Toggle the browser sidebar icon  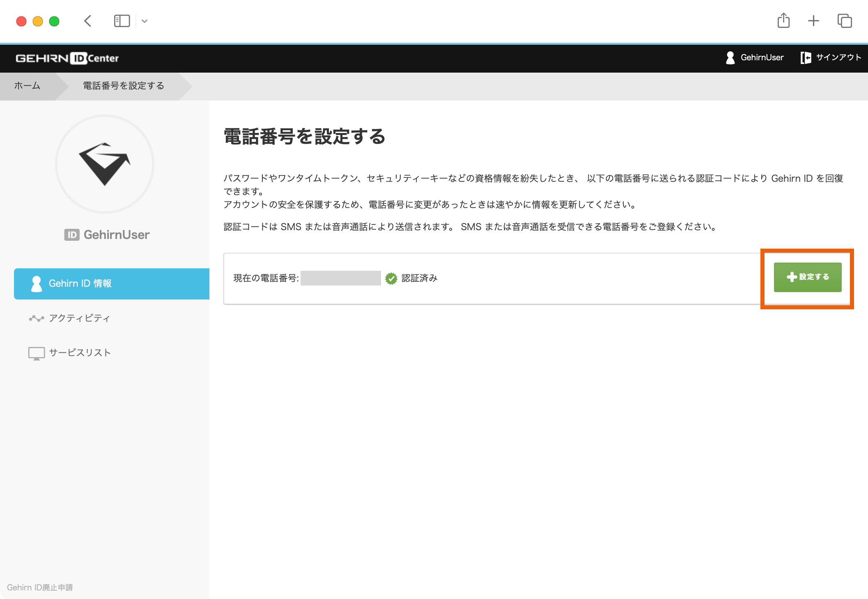click(x=122, y=21)
